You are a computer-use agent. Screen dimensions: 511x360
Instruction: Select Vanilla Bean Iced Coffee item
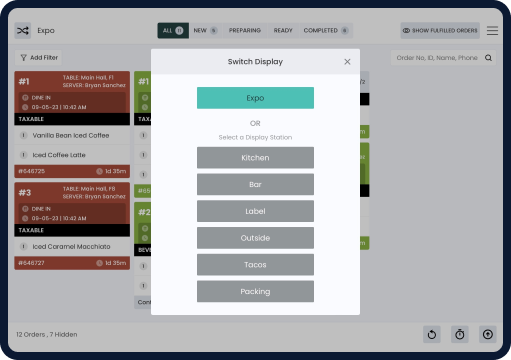click(71, 135)
